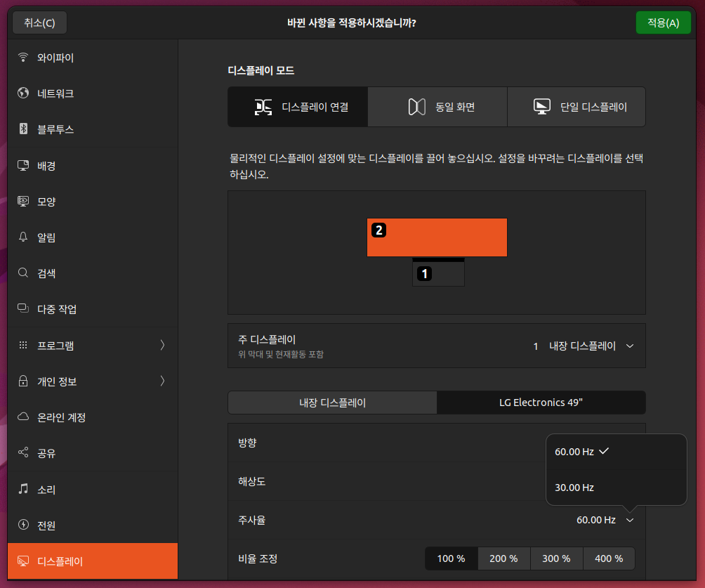Click the share icon for 공유
Viewport: 705px width, 588px height.
pyautogui.click(x=23, y=452)
